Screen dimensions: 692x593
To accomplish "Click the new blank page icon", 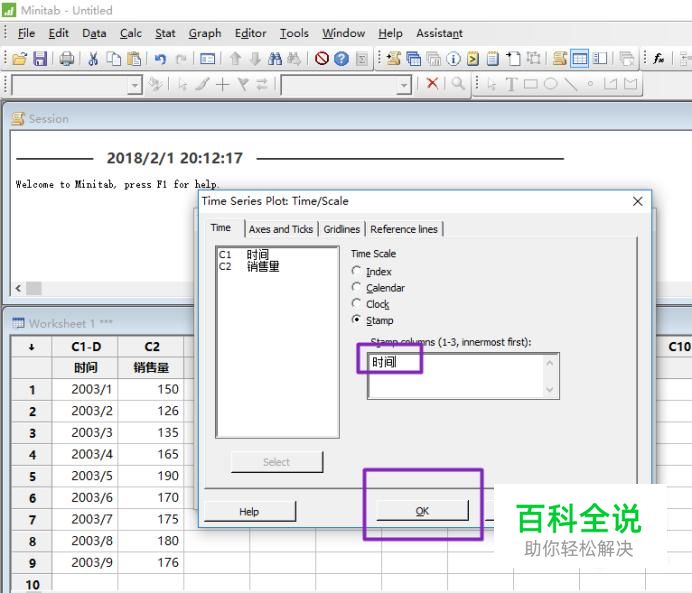I will click(x=513, y=59).
